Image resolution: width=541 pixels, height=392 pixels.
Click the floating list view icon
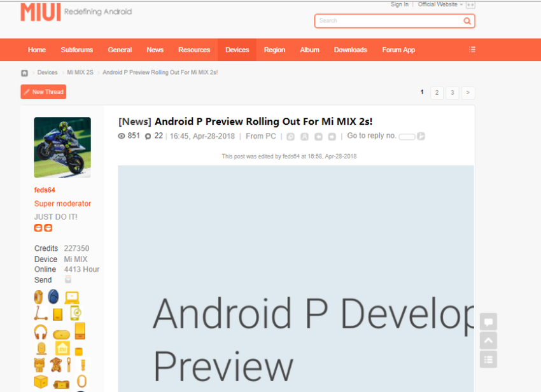[488, 360]
